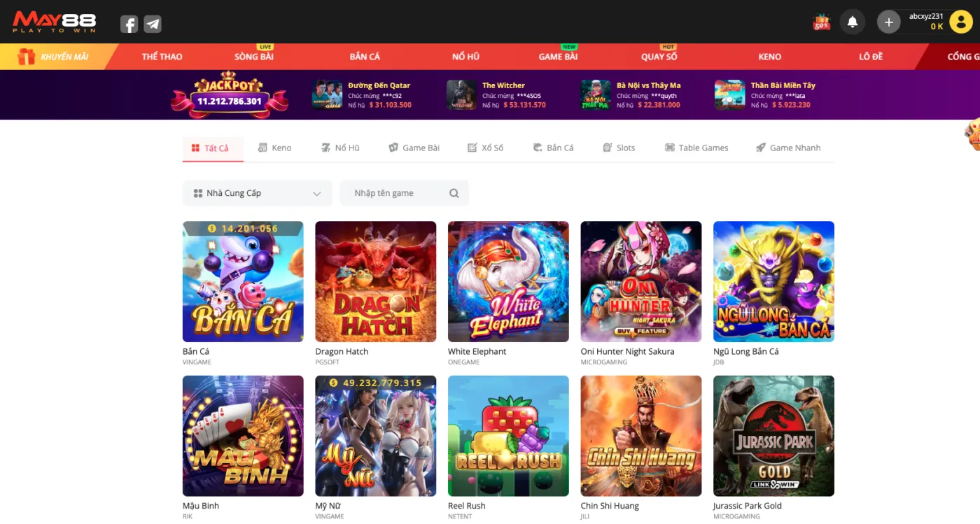Screen dimensions: 980x524
Task: Click The Witcher jackpot thumbnail
Action: coord(461,94)
